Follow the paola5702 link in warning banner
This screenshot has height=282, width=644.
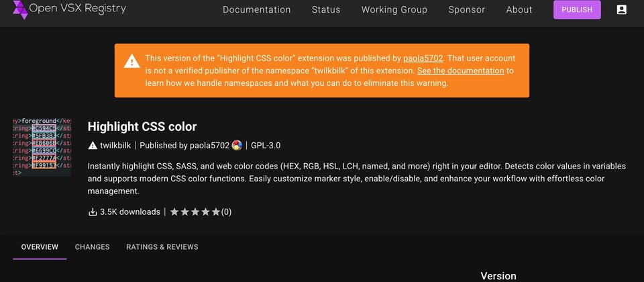(423, 58)
